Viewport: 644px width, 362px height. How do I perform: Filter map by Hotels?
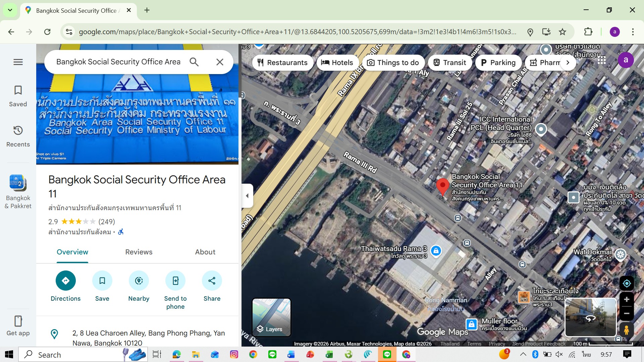coord(337,63)
